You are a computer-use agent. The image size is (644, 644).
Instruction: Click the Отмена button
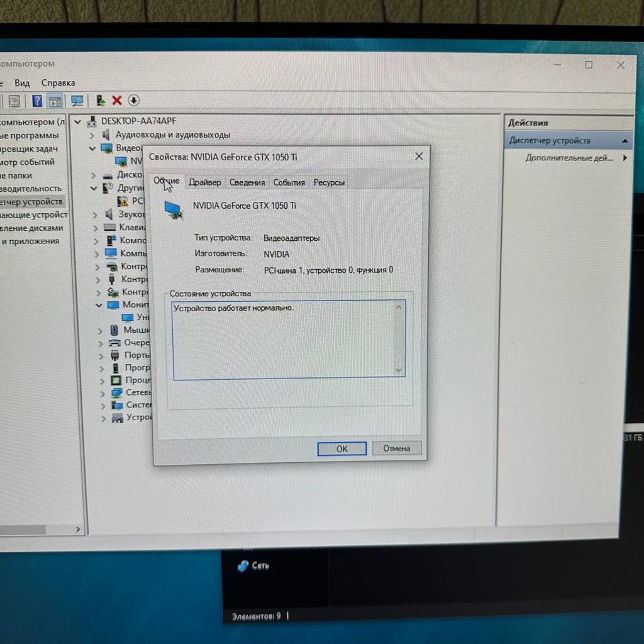(x=397, y=448)
